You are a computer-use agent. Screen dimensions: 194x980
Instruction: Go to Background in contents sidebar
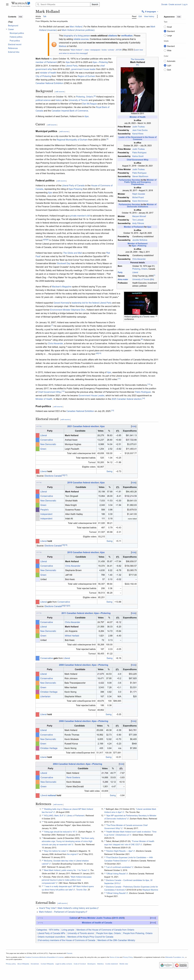pos(13,25)
